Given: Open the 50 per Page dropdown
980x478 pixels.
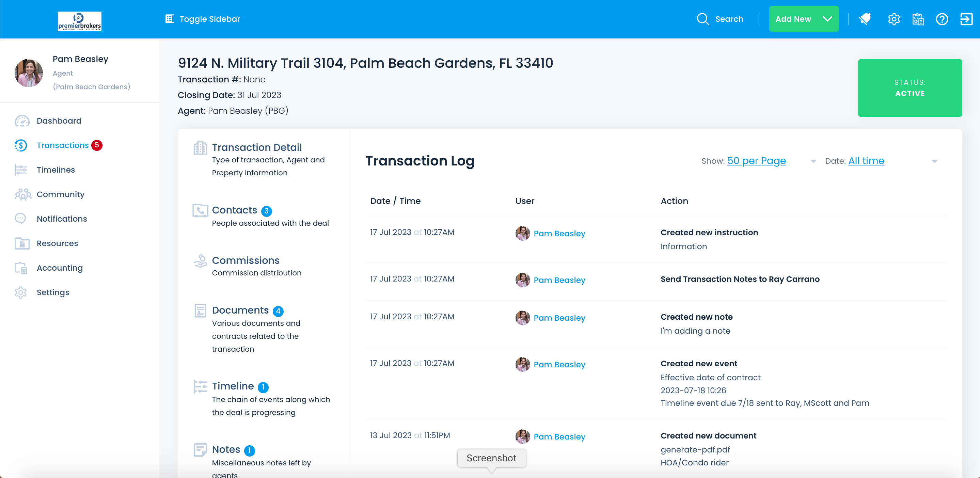Looking at the screenshot, I should click(x=756, y=161).
